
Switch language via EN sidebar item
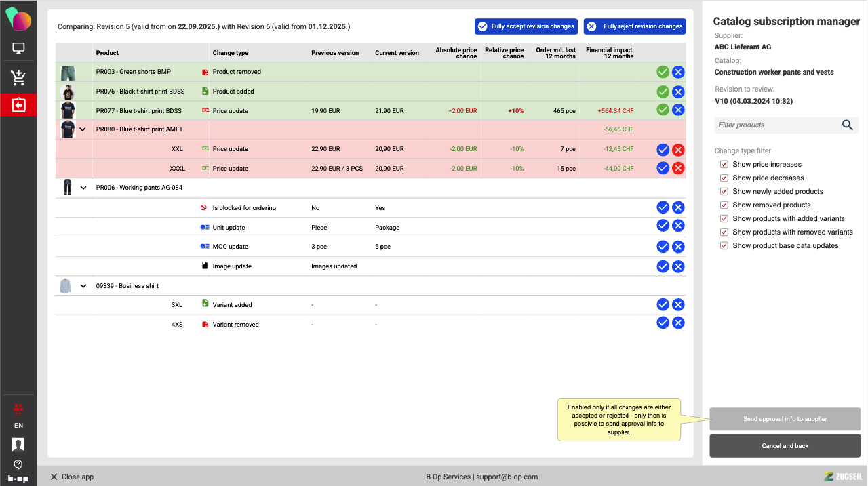pyautogui.click(x=18, y=426)
